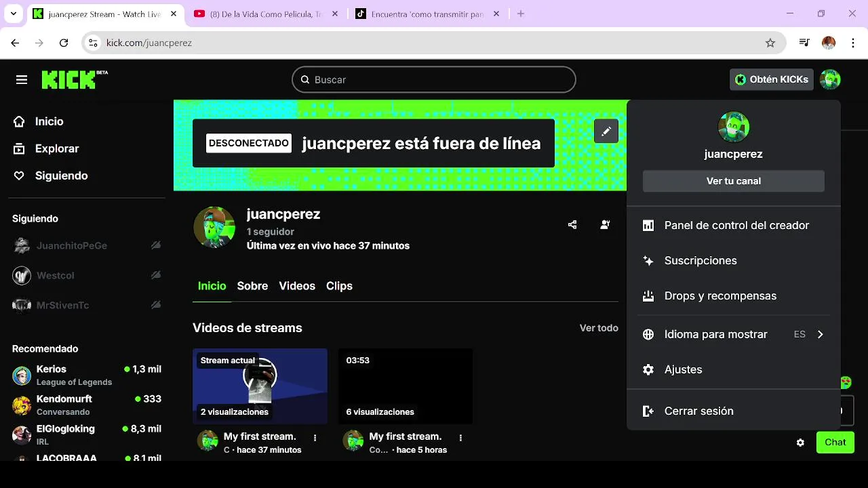
Task: Select Cerrar sesión menu item
Action: click(x=734, y=411)
